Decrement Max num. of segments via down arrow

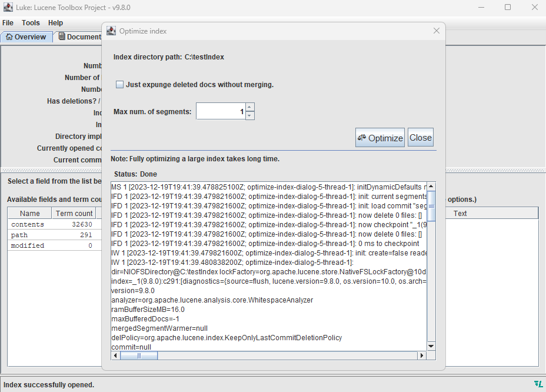coord(249,114)
